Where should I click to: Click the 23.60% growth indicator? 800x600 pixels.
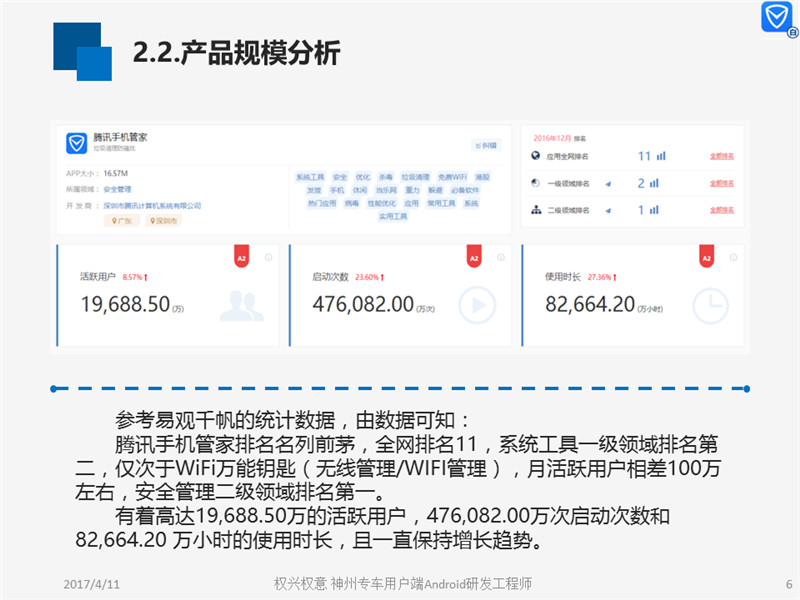(x=370, y=278)
